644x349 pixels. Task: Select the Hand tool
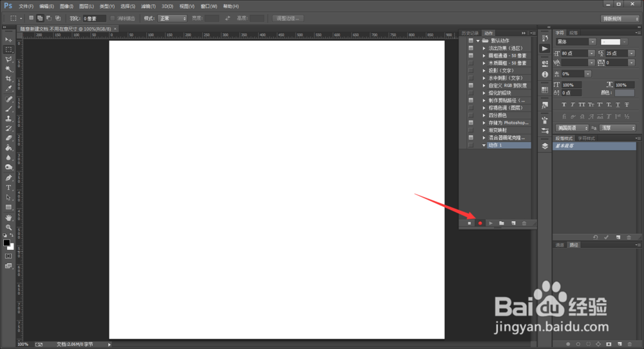point(8,218)
